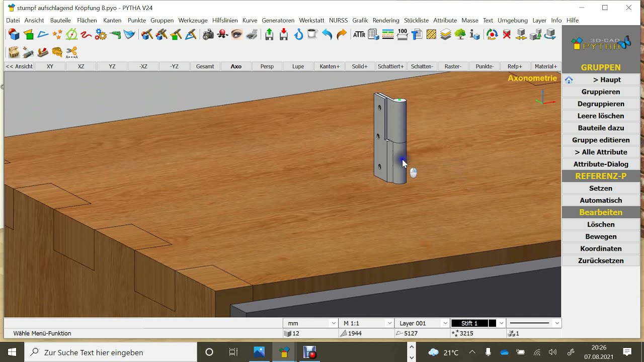The width and height of the screenshot is (644, 362).
Task: Expand the M 1:1 scale dropdown
Action: (x=367, y=323)
